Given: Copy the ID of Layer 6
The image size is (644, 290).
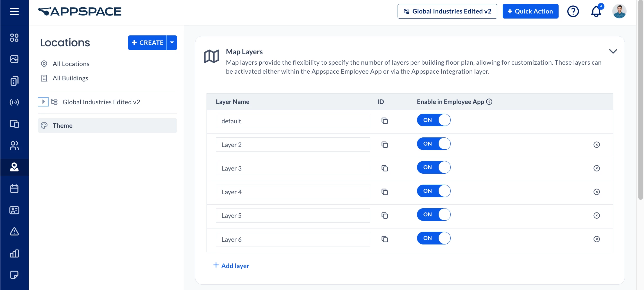Looking at the screenshot, I should pos(385,239).
